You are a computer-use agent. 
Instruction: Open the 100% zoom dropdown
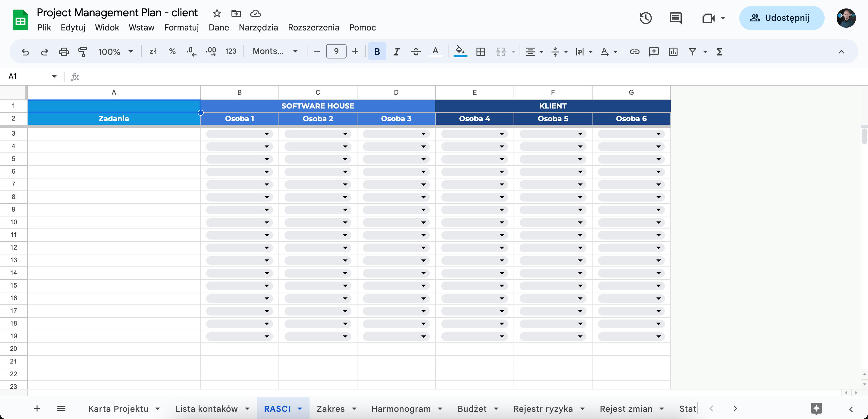click(115, 52)
